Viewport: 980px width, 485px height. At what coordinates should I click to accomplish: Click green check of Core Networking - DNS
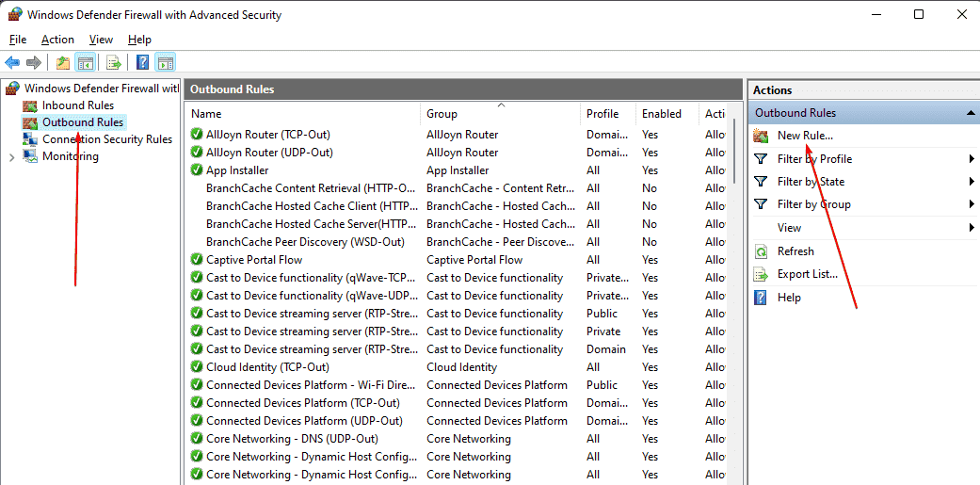(x=196, y=439)
